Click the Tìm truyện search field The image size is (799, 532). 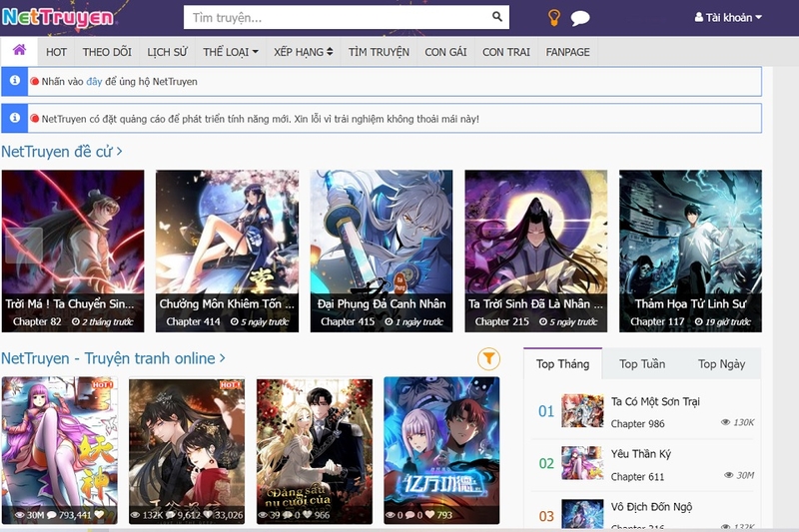pyautogui.click(x=335, y=17)
